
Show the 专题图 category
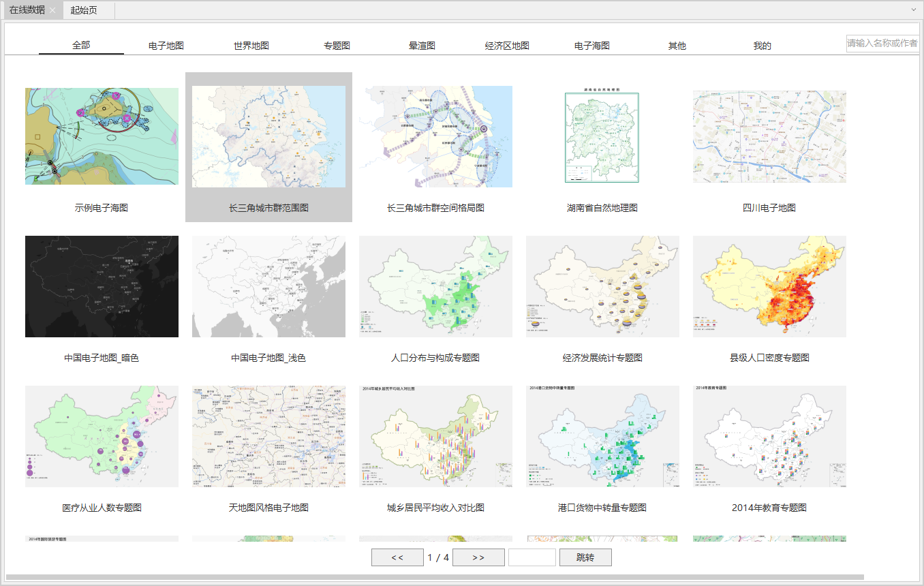337,46
